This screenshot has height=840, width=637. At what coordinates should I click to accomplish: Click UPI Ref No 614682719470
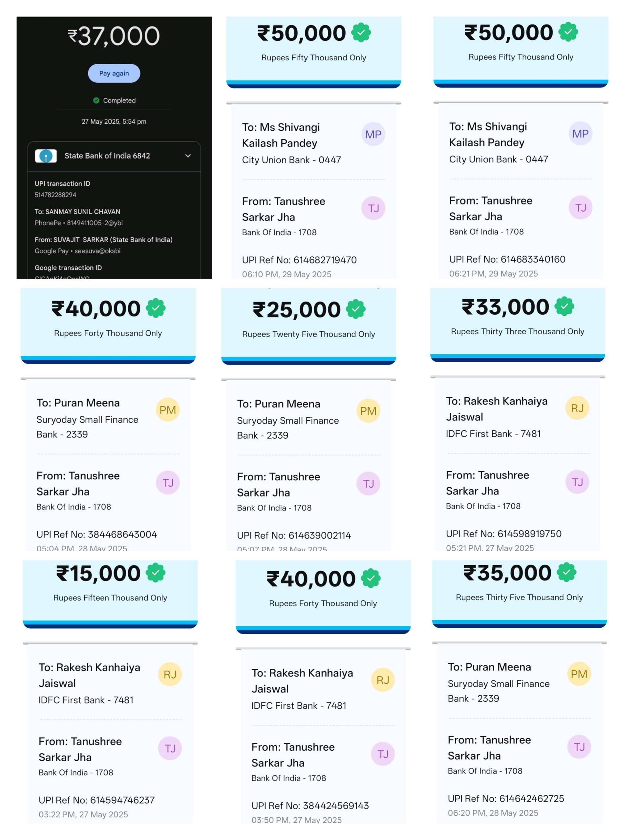coord(299,260)
